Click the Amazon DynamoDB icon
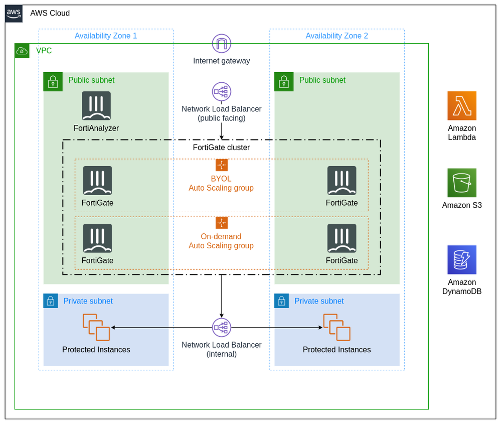This screenshot has width=501, height=448. [461, 260]
